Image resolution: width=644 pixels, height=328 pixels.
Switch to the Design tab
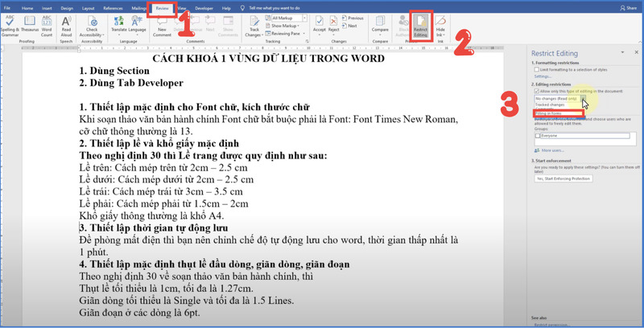pyautogui.click(x=67, y=8)
